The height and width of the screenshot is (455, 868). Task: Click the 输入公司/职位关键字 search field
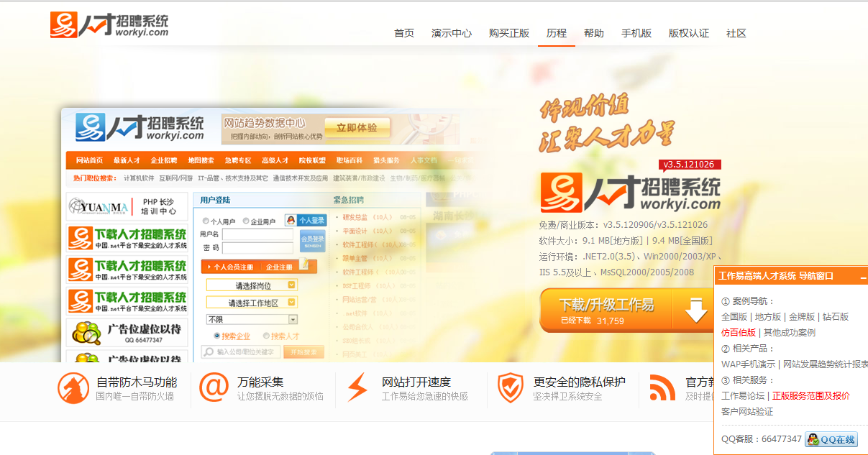coord(241,352)
